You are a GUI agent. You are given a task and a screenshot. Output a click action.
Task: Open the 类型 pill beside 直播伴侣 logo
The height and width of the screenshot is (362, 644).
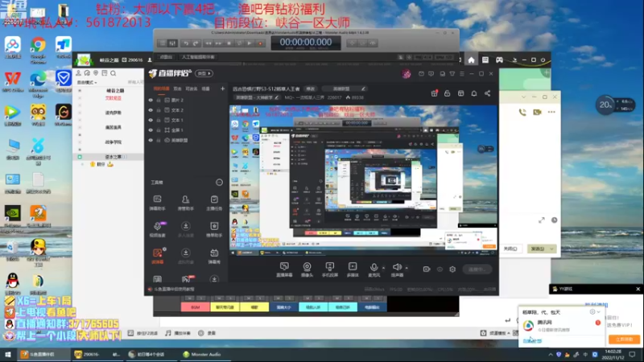[x=204, y=73]
